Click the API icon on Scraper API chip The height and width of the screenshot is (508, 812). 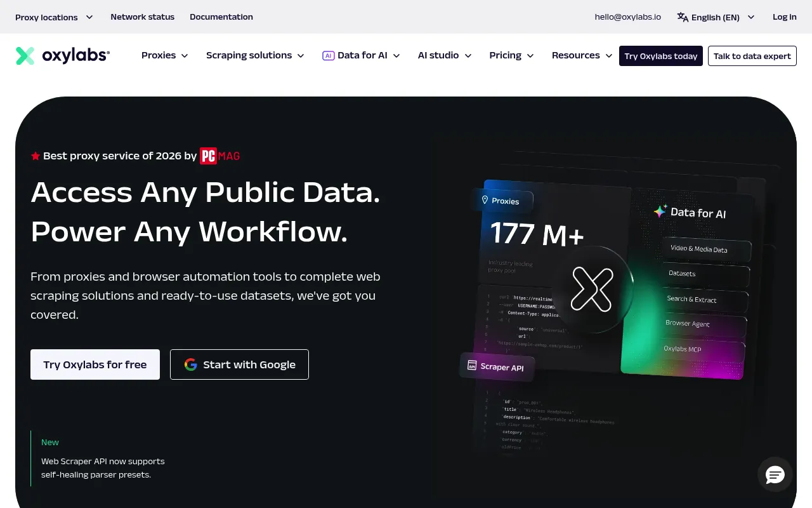[x=472, y=365]
